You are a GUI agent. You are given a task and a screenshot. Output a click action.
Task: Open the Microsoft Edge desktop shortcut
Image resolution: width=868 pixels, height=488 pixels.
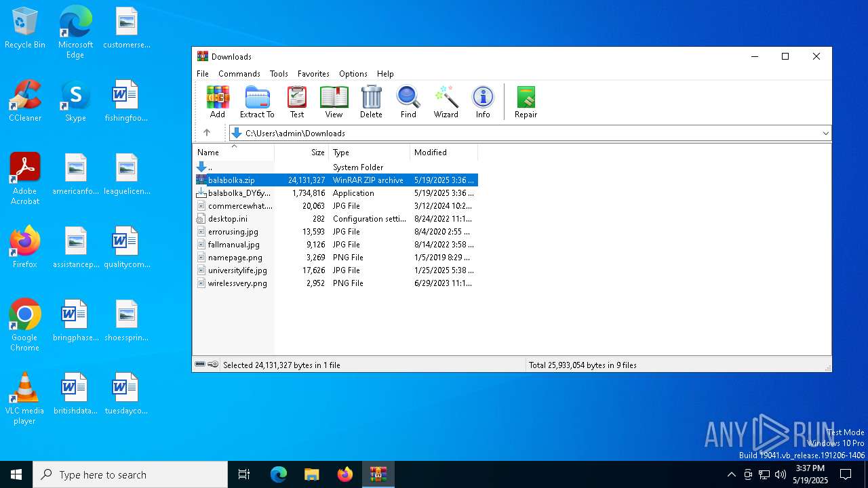[x=75, y=32]
